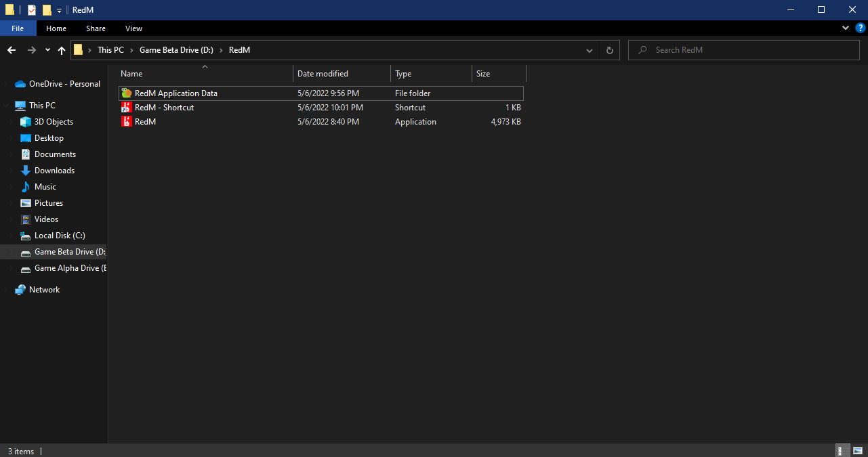Select the RedM - Shortcut file icon

pyautogui.click(x=126, y=107)
